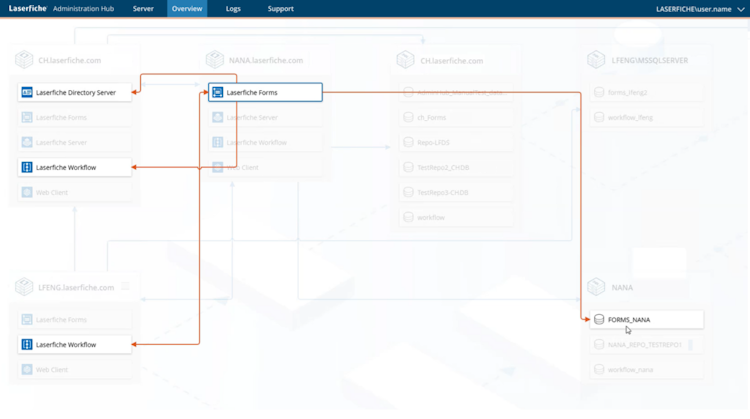Select the workflow_nana database icon
The image size is (750, 419).
click(599, 369)
